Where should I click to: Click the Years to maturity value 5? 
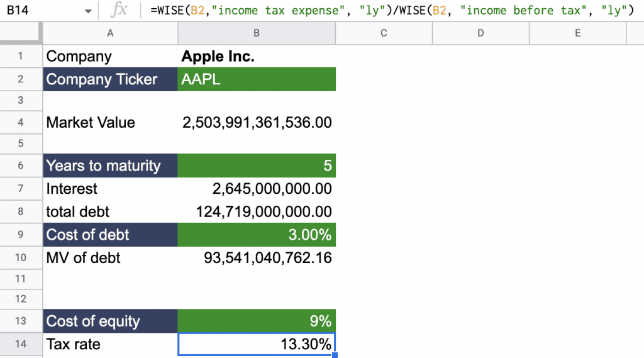(x=257, y=166)
